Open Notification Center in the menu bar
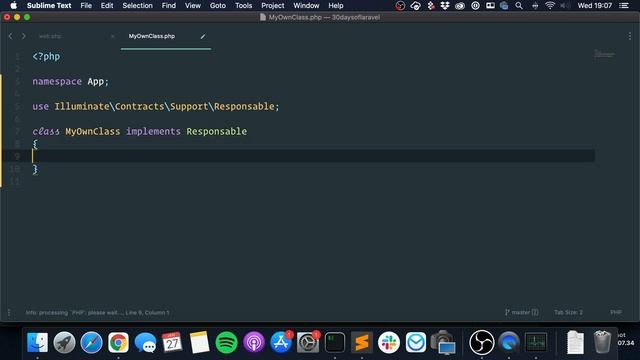Image resolution: width=640 pixels, height=360 pixels. tap(624, 6)
